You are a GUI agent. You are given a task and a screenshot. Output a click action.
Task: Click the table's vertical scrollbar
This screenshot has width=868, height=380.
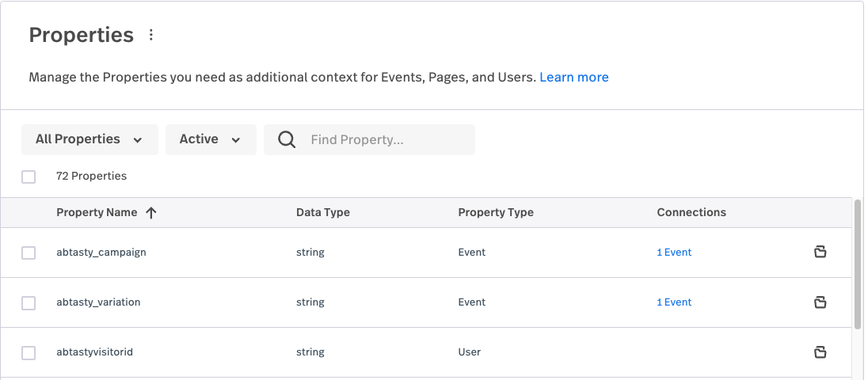(x=858, y=265)
